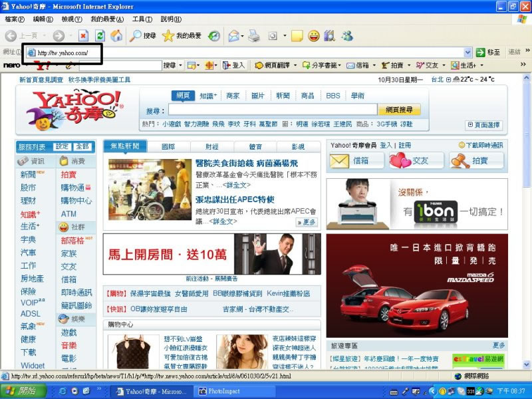Click the 生活+ toolbar item
Viewport: 532px width, 399px height.
coord(464,65)
